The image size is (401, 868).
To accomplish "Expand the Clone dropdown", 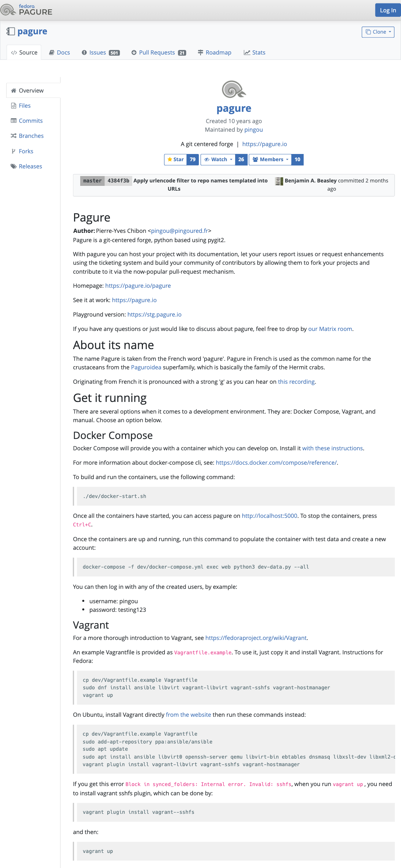I will (378, 32).
